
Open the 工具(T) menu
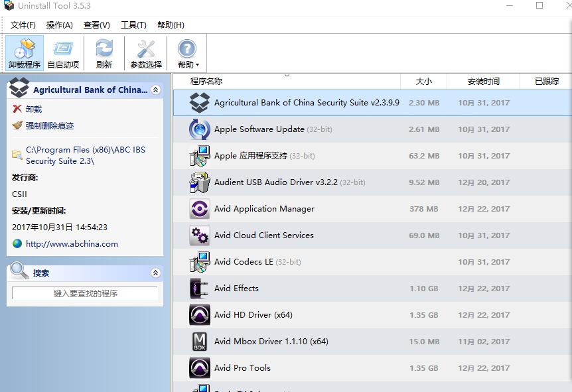tap(133, 25)
